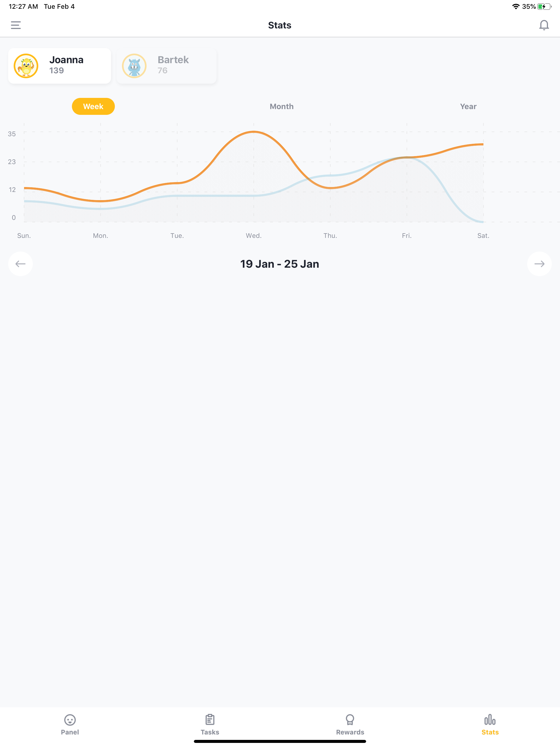Select Joanna profile card
560x747 pixels.
(x=59, y=66)
